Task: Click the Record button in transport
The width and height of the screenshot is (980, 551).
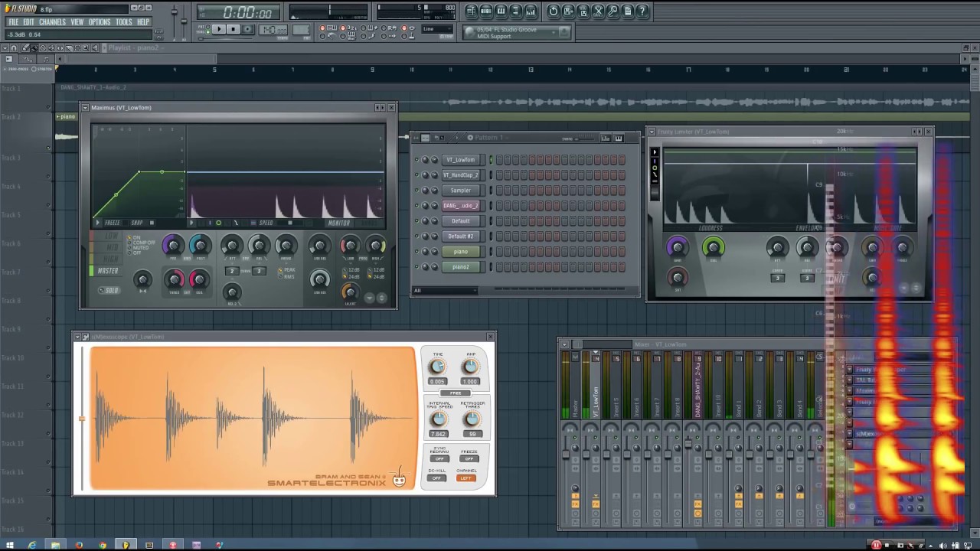Action: (247, 29)
